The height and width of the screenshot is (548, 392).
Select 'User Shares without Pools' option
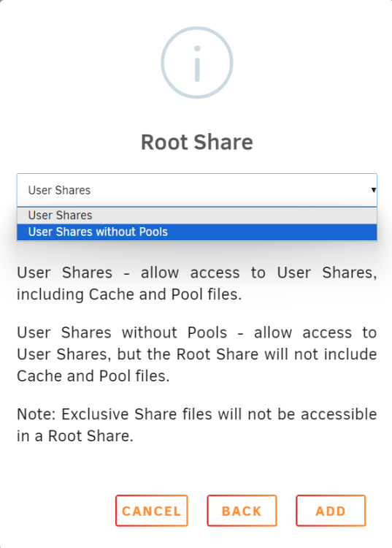(197, 232)
